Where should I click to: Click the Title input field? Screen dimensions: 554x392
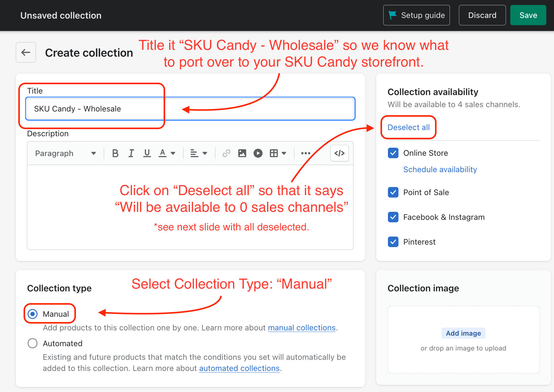(190, 109)
